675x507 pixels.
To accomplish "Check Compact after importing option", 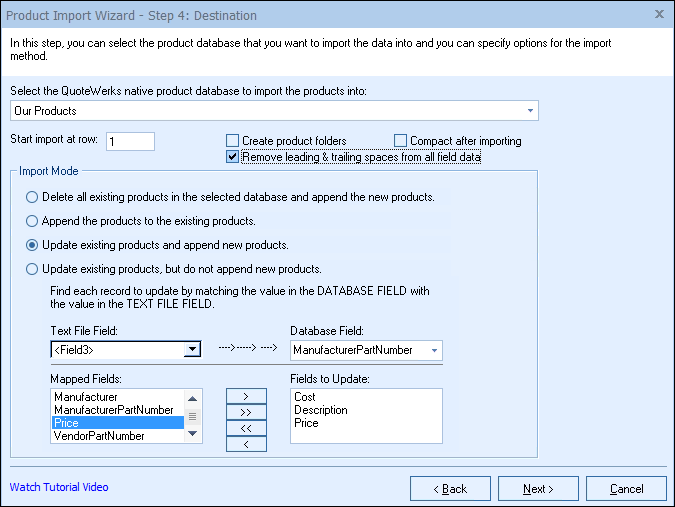I will click(x=401, y=141).
